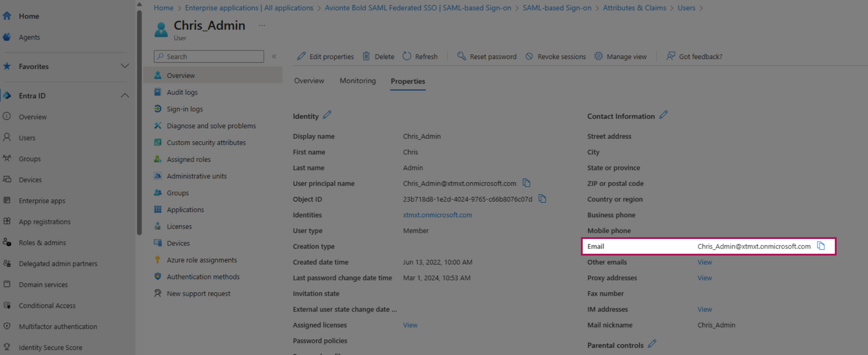Image resolution: width=868 pixels, height=355 pixels.
Task: Click Edit properties in the toolbar
Action: coord(325,56)
